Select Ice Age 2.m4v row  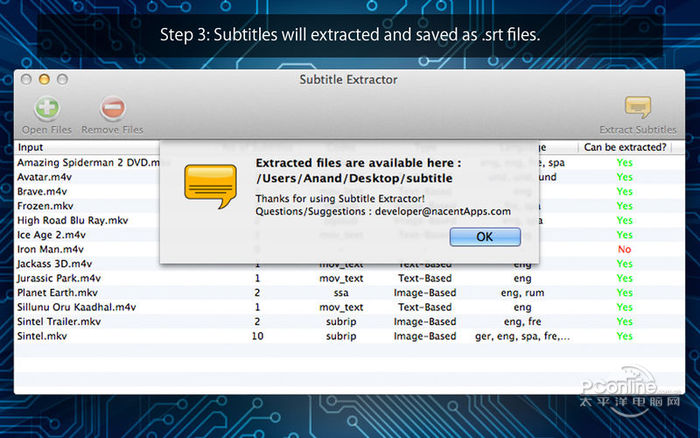[x=350, y=235]
